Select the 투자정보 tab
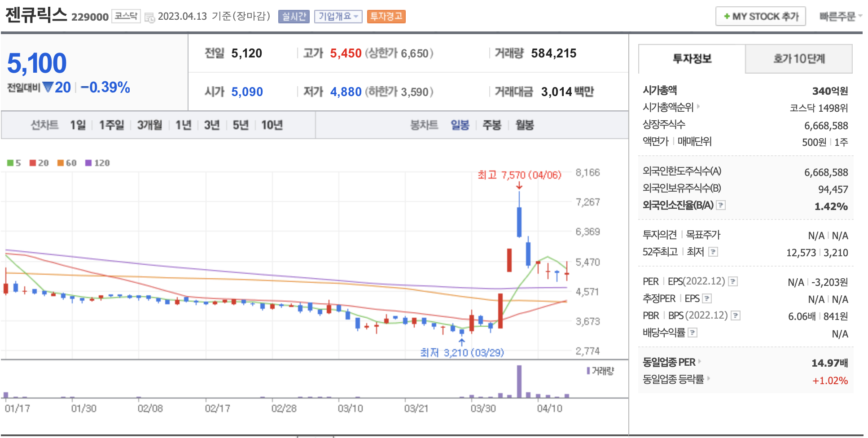 (x=692, y=59)
